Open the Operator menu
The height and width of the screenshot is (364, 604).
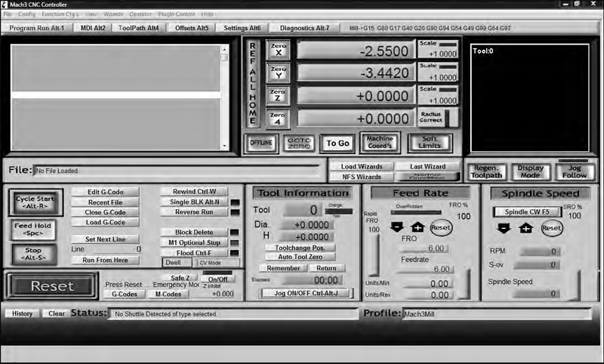point(140,14)
